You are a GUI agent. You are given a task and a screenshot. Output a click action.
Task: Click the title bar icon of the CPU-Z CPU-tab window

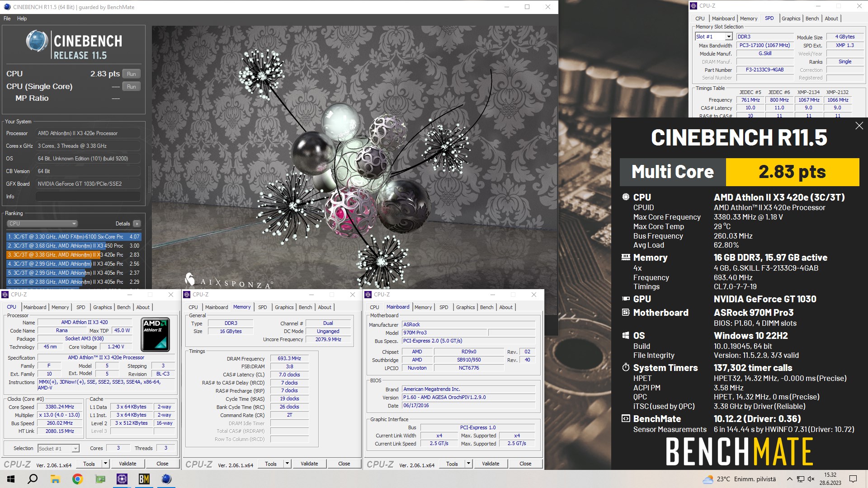(x=5, y=295)
